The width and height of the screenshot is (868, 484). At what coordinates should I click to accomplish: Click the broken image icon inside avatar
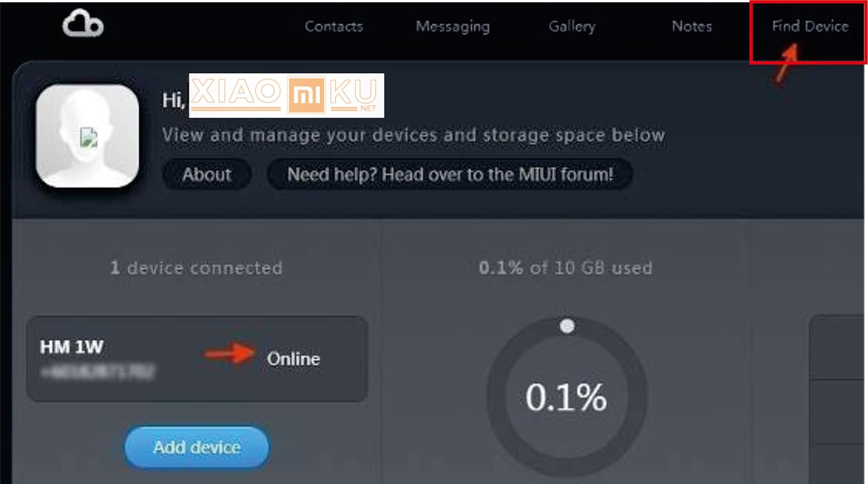[88, 137]
